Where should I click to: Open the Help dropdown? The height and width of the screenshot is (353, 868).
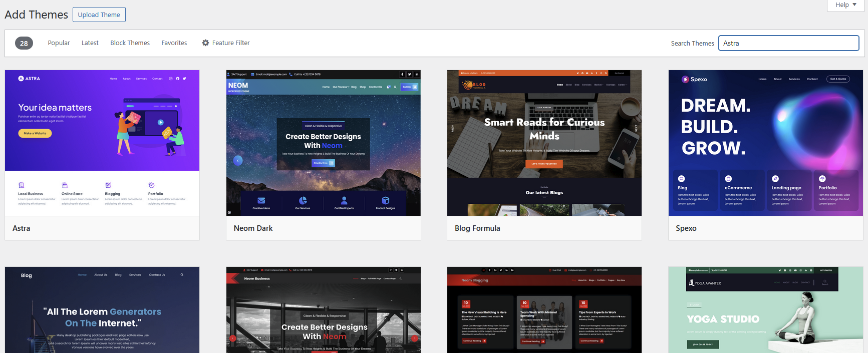[x=845, y=5]
